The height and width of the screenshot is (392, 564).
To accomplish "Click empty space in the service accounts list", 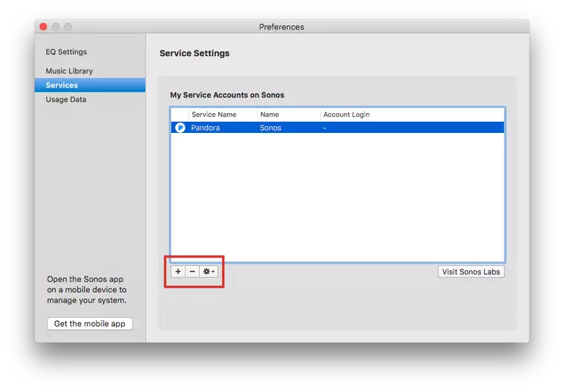I will (338, 198).
